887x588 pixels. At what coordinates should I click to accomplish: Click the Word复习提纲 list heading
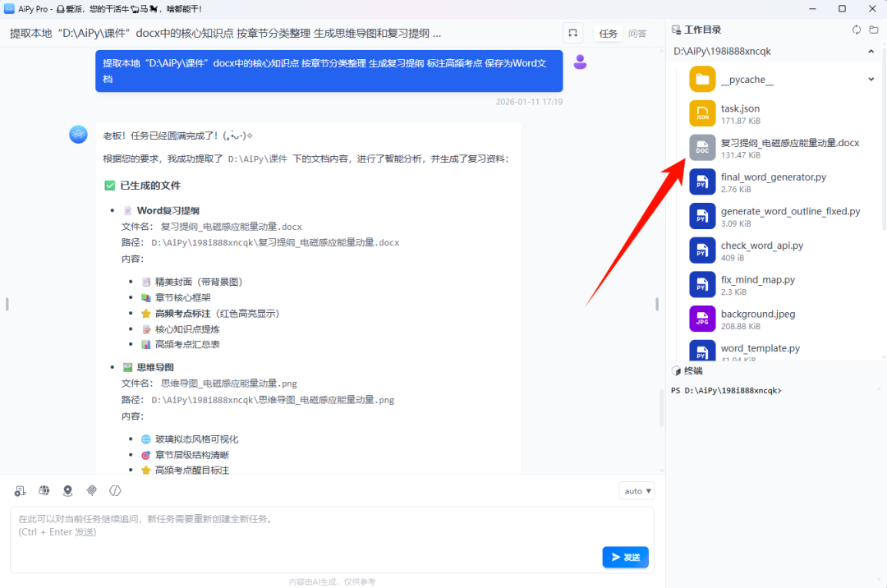pos(168,211)
